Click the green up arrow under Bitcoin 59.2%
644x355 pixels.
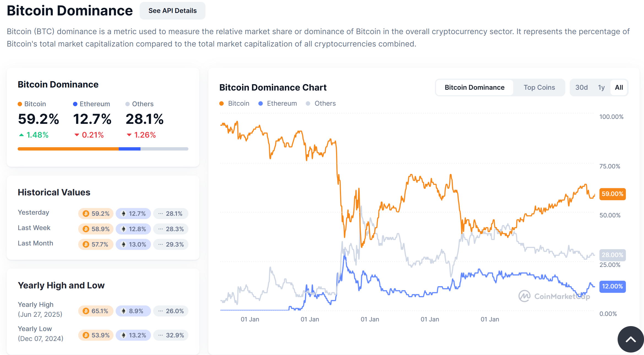click(21, 135)
